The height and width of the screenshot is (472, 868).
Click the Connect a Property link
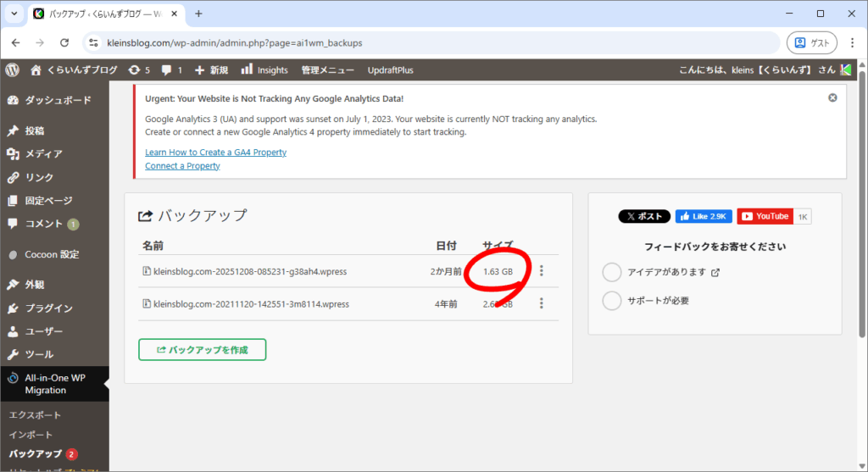pos(182,166)
